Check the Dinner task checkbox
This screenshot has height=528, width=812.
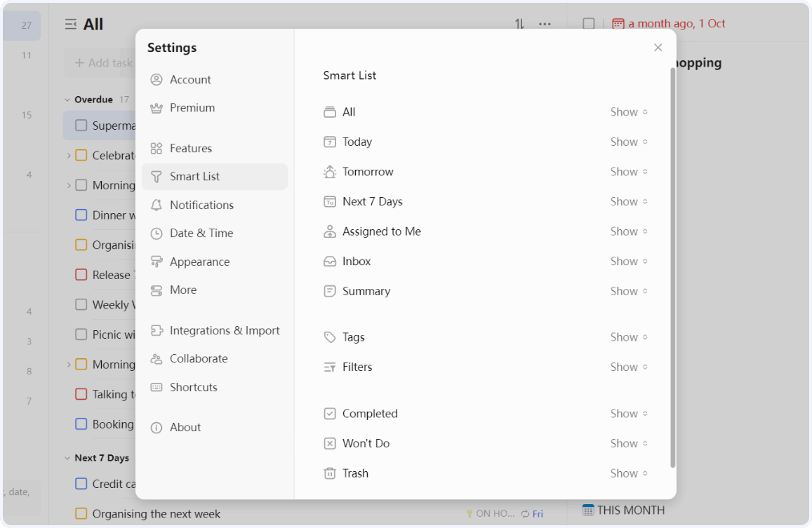81,215
